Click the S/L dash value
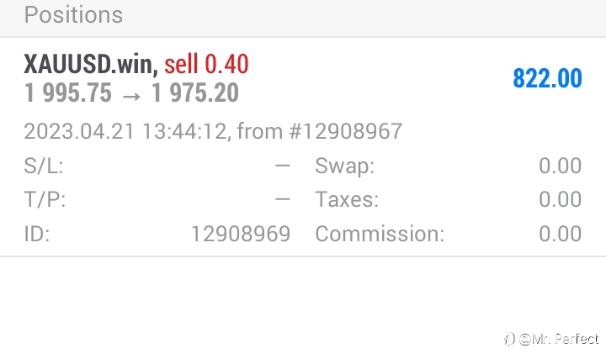Viewport: 606px width, 364px height. pyautogui.click(x=283, y=166)
